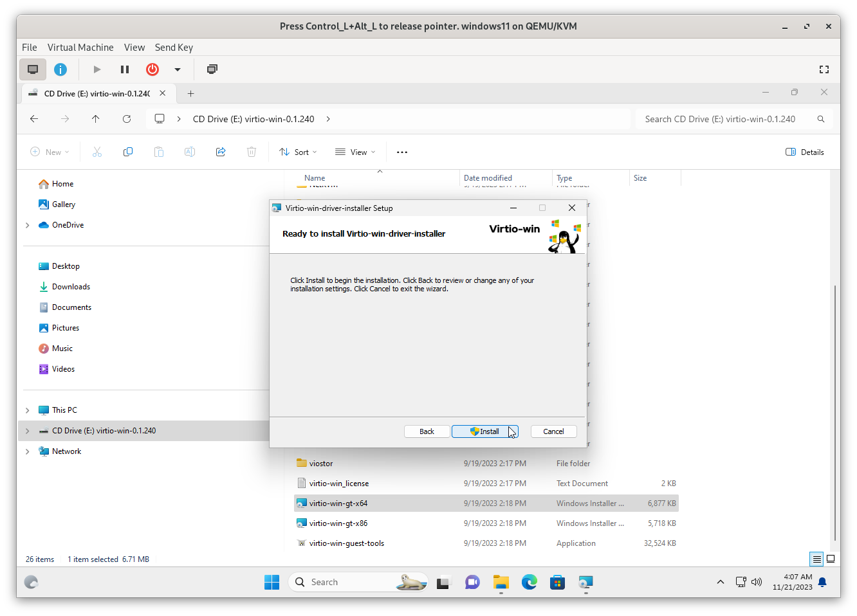Open Home in the navigation pane

point(62,184)
